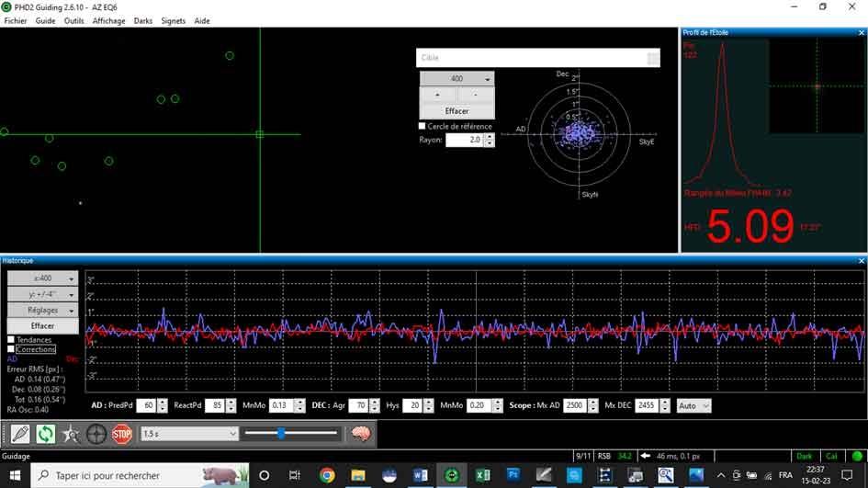Screen dimensions: 868x488
Task: Click the Rayon value input field
Action: pyautogui.click(x=465, y=140)
